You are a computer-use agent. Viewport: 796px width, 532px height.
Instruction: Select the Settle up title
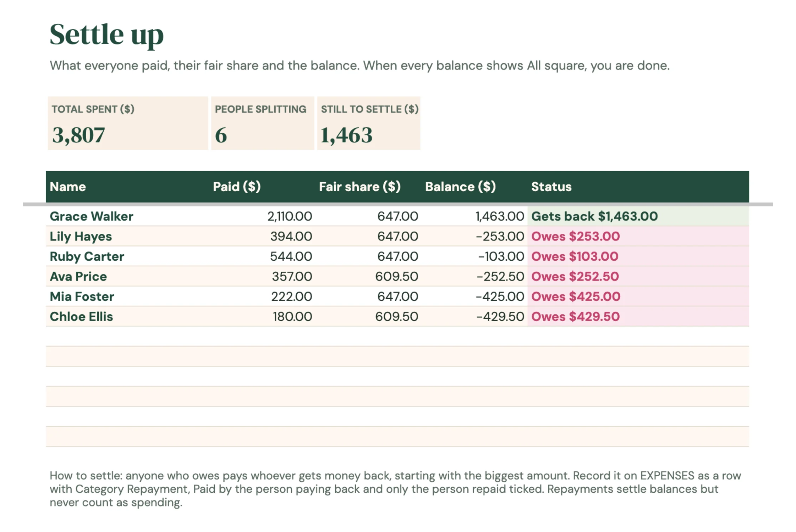pyautogui.click(x=106, y=35)
